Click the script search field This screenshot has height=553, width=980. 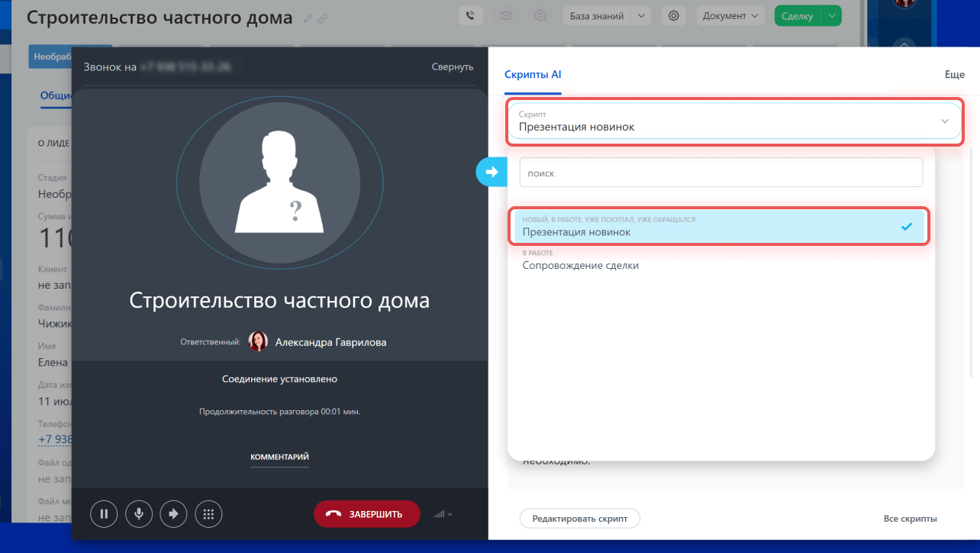[x=720, y=173]
